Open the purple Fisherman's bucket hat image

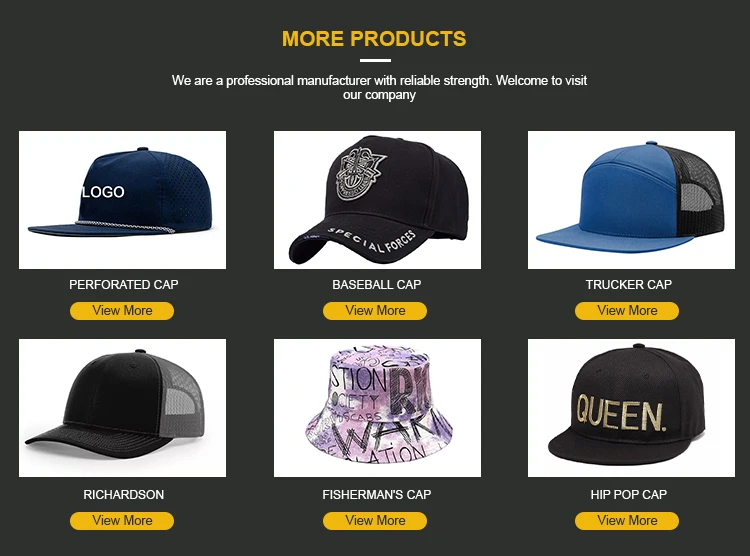(377, 408)
